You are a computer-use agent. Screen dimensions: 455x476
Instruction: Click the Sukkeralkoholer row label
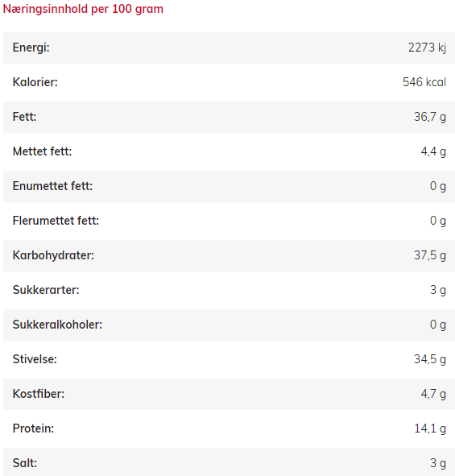click(57, 325)
